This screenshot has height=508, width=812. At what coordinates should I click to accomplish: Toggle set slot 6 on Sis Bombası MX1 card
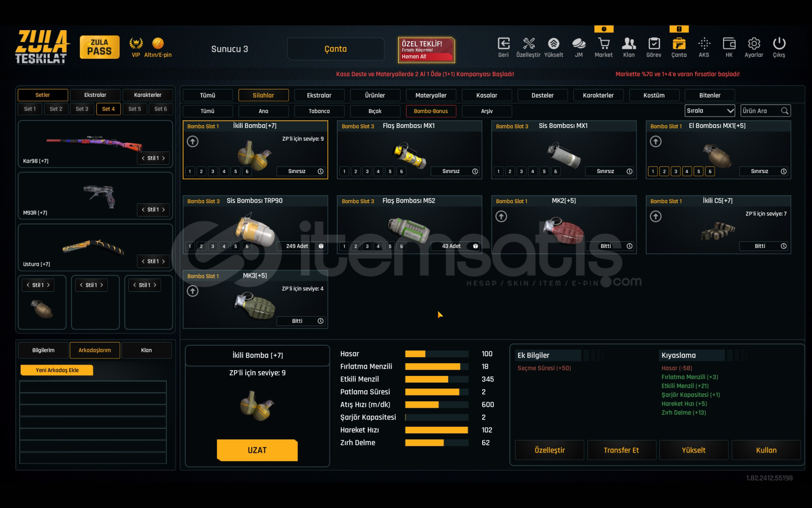[555, 171]
